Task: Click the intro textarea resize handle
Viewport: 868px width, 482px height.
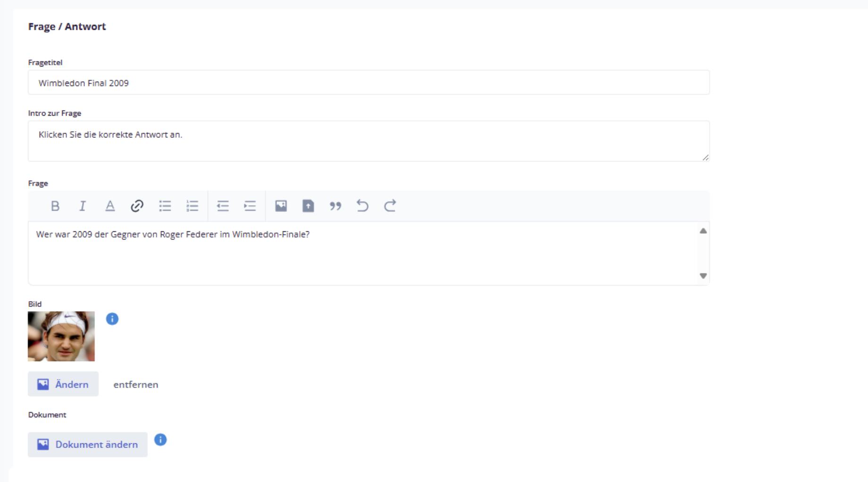Action: [705, 157]
